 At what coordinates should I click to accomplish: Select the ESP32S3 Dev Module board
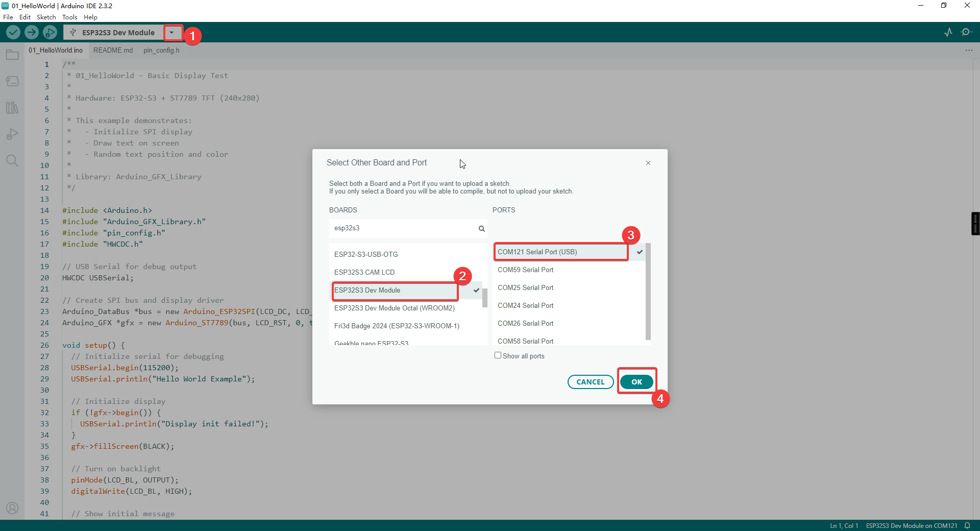(406, 290)
